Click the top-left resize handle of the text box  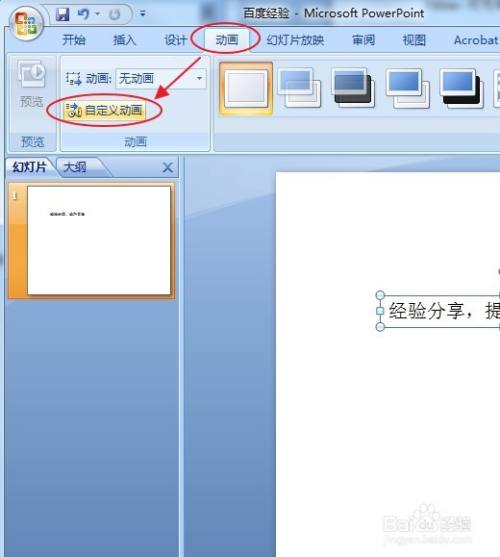(x=380, y=295)
